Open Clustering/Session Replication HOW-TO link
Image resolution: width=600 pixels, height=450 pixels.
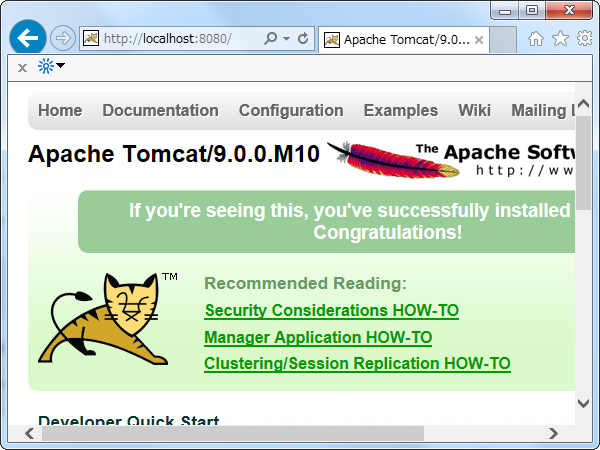357,364
